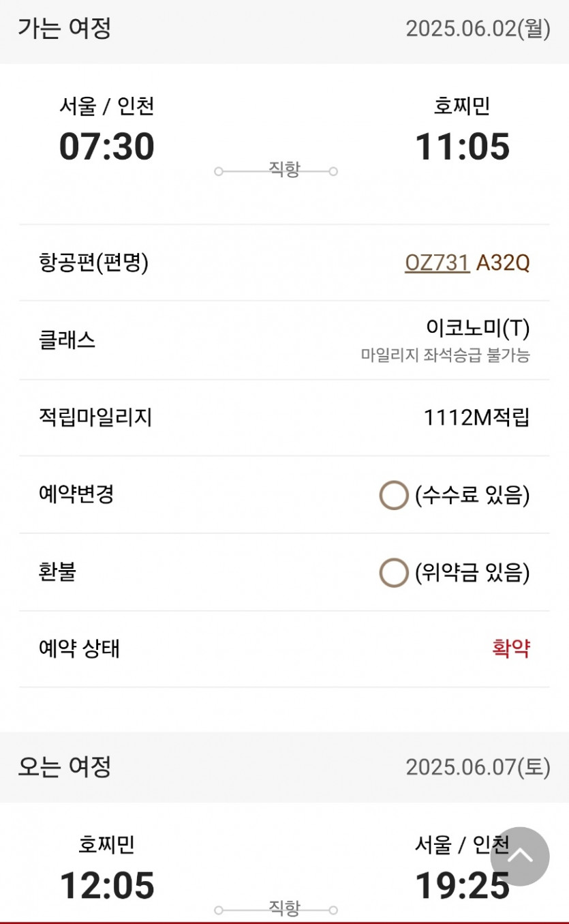Click the return departure time 12:05
This screenshot has height=924, width=569.
coord(107,885)
